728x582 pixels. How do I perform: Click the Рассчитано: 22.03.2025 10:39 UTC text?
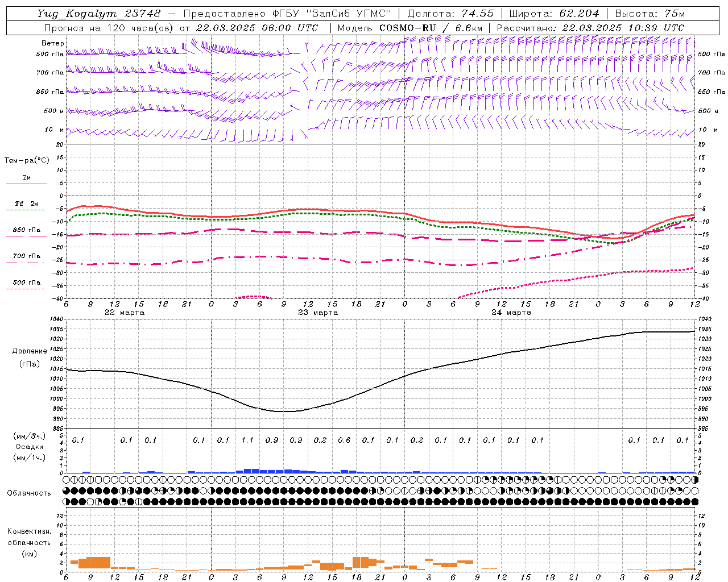[x=590, y=28]
